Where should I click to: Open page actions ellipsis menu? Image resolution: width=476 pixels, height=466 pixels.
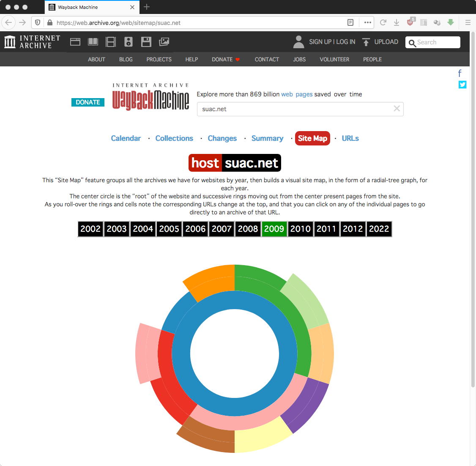(x=368, y=22)
